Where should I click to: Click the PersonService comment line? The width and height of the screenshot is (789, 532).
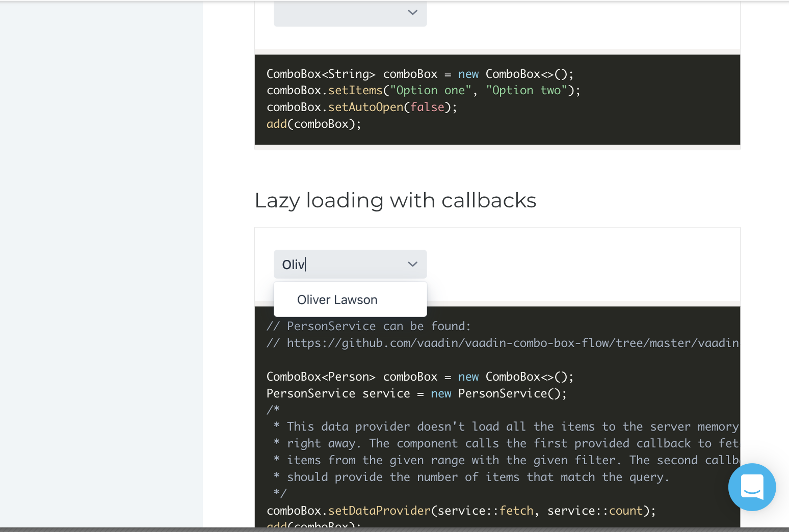(368, 326)
